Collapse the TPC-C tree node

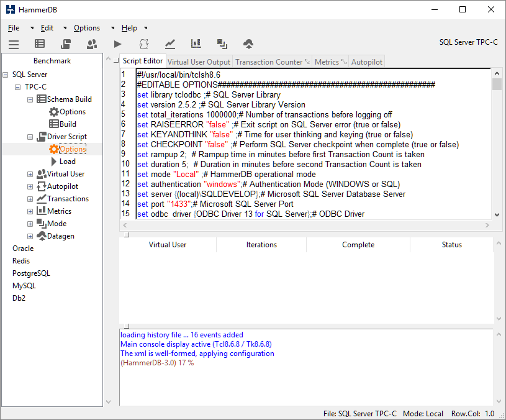pos(18,87)
